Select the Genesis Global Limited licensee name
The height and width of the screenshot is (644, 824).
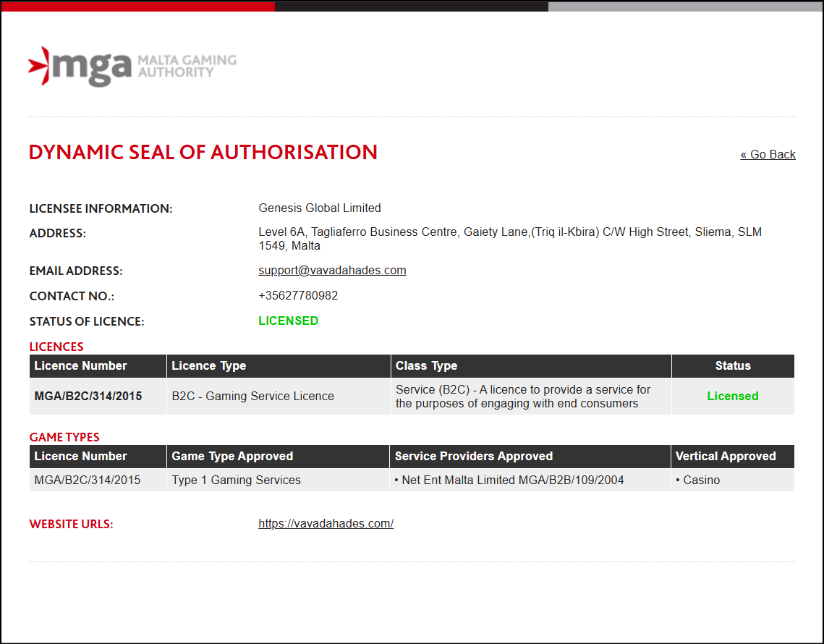point(320,208)
